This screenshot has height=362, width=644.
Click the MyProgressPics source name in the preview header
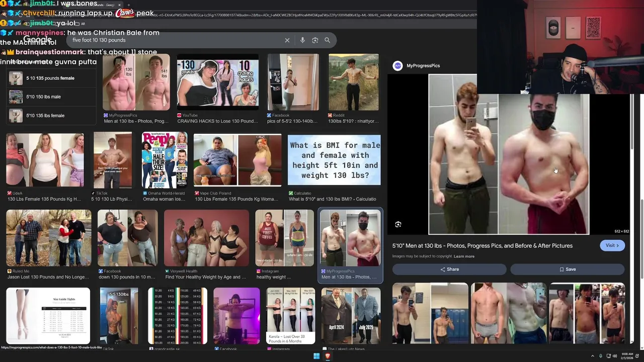(423, 66)
